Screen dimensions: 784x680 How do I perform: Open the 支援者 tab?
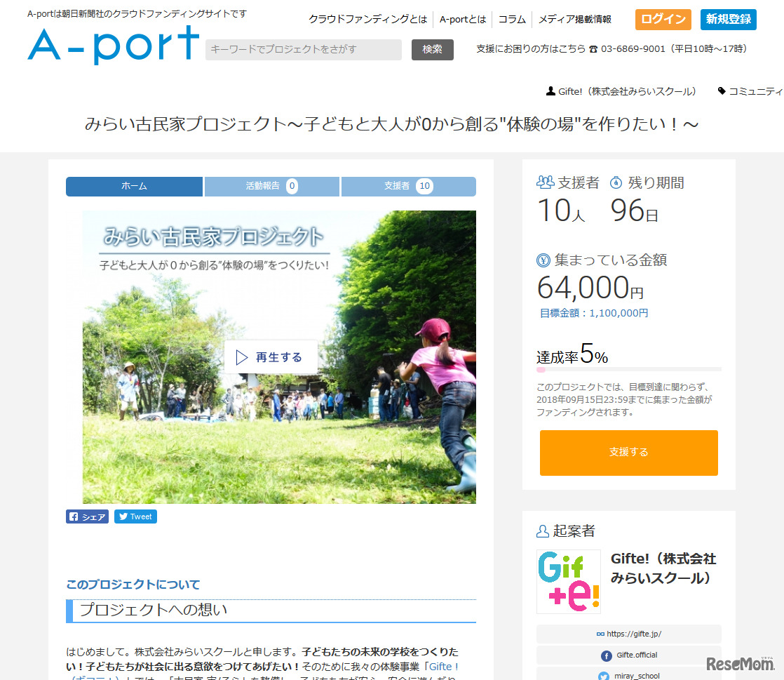click(408, 187)
